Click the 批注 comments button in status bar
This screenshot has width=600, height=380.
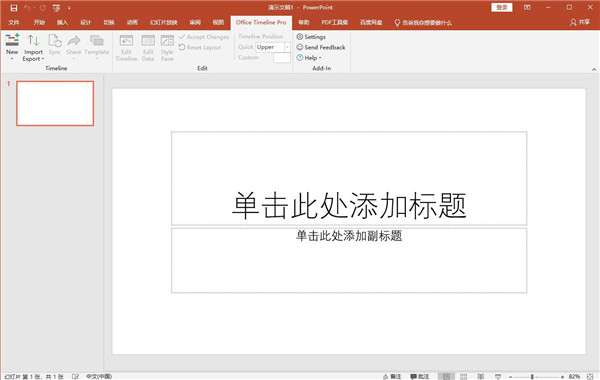pos(420,377)
